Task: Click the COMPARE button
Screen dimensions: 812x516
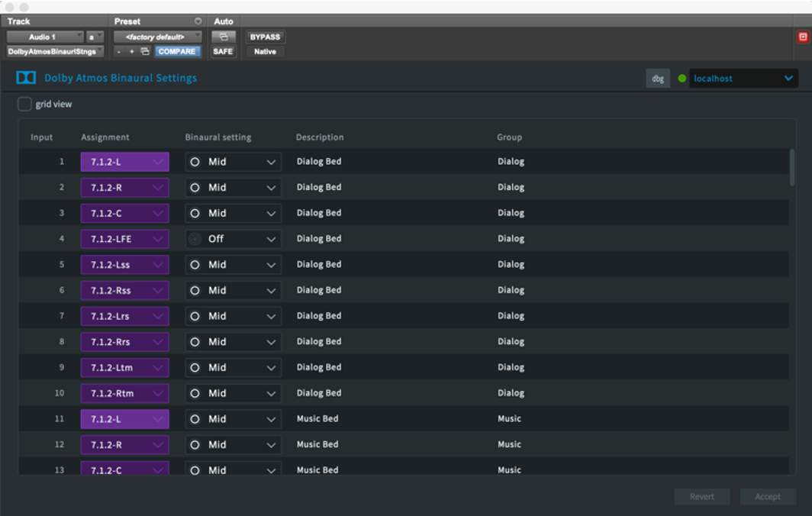Action: point(177,52)
